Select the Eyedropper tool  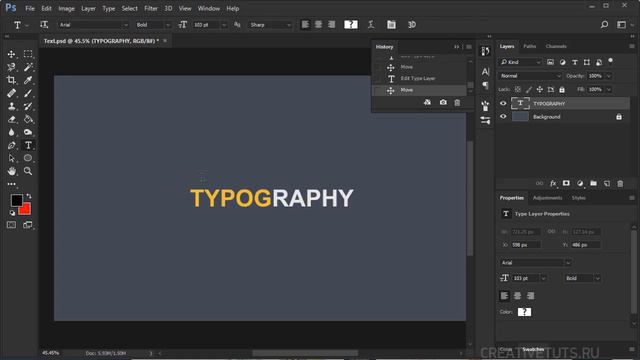coord(28,80)
